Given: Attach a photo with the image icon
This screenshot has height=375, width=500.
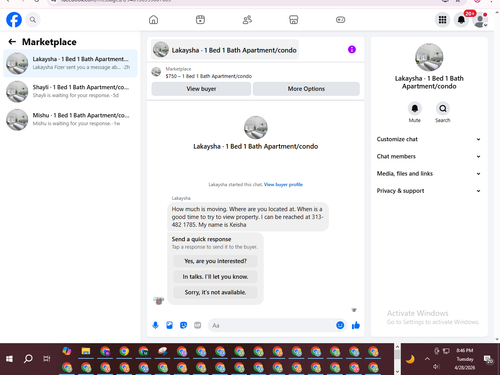Looking at the screenshot, I should (x=169, y=325).
